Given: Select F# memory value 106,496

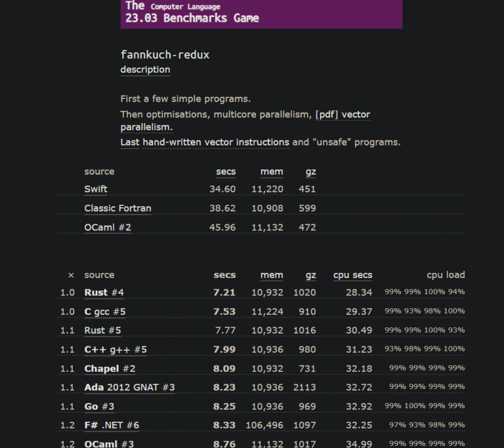Looking at the screenshot, I should [264, 426].
